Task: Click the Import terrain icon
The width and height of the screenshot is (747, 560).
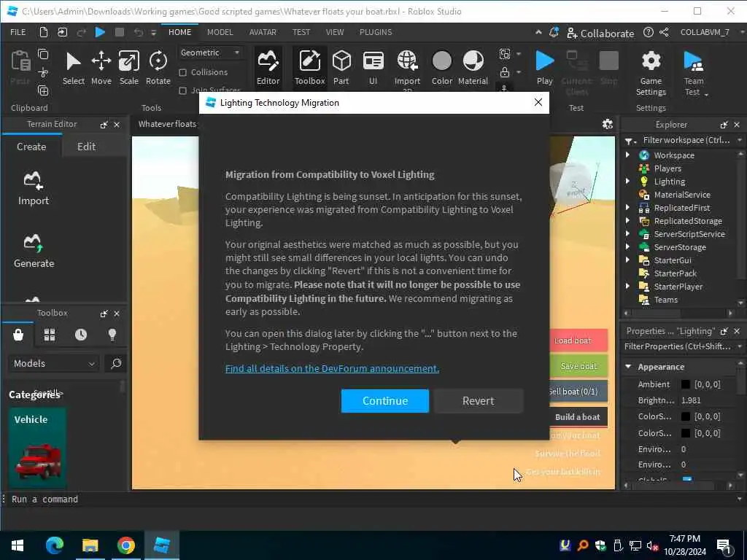Action: point(34,189)
